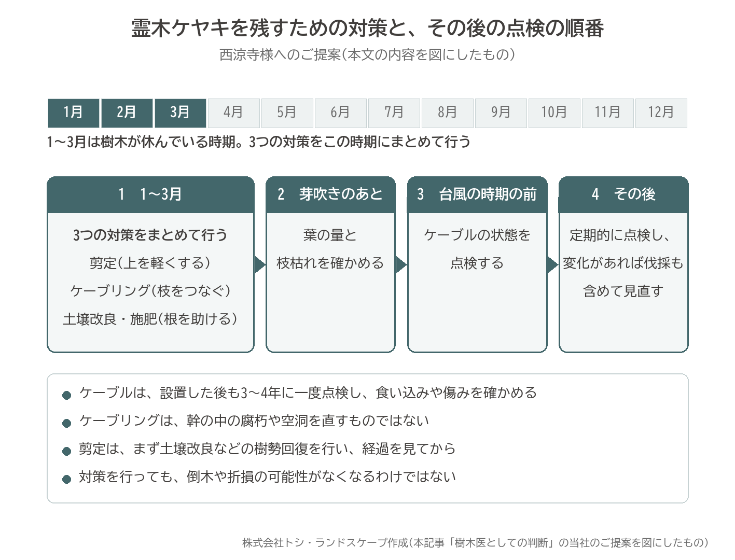Select the step 1 header 1〜3月
Viewport: 735px width, 560px height.
(x=151, y=194)
